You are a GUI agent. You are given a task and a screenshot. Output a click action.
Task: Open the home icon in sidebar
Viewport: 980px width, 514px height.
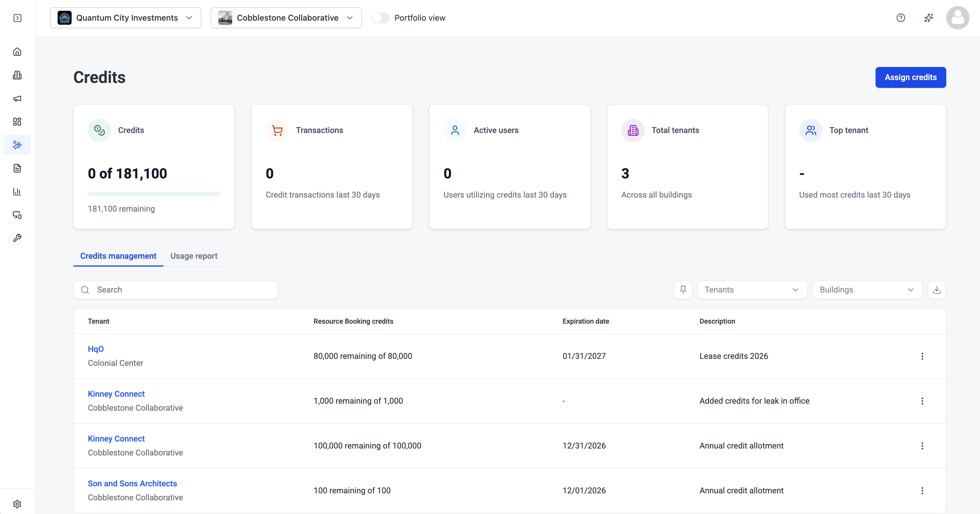click(x=17, y=52)
